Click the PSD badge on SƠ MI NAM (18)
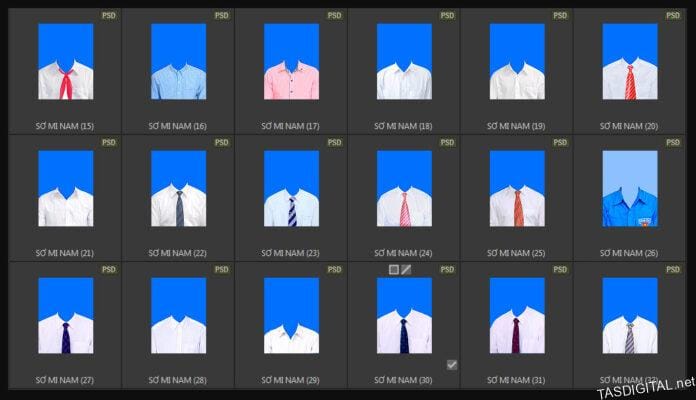This screenshot has width=696, height=400. click(447, 16)
